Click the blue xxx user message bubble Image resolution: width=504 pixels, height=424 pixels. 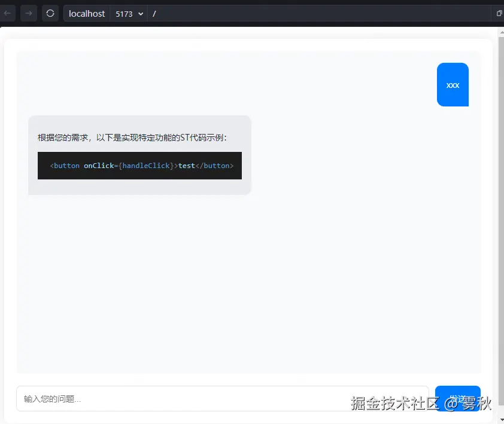[453, 84]
